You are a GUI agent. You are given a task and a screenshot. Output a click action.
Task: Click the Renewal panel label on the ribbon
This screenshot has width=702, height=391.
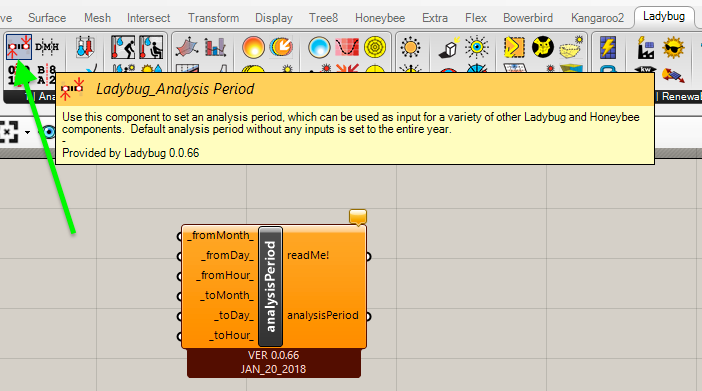tap(680, 96)
